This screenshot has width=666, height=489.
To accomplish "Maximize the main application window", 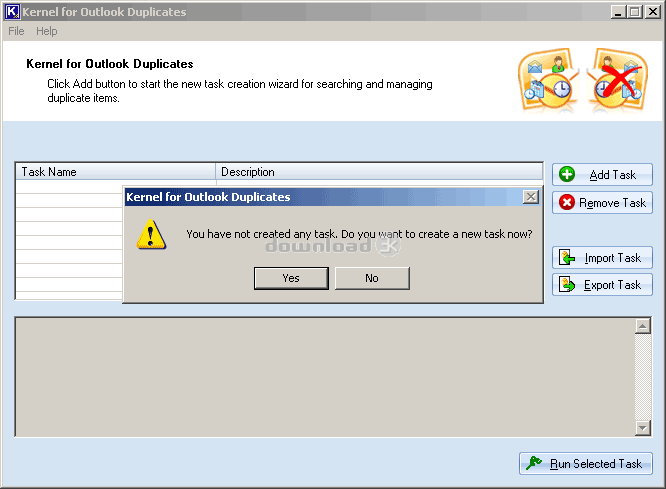I will (x=635, y=11).
